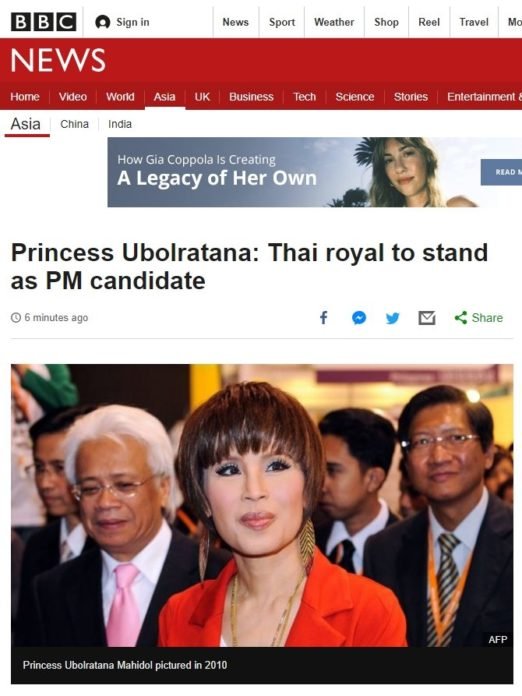The image size is (522, 696).
Task: Share via Messenger icon
Action: tap(359, 318)
